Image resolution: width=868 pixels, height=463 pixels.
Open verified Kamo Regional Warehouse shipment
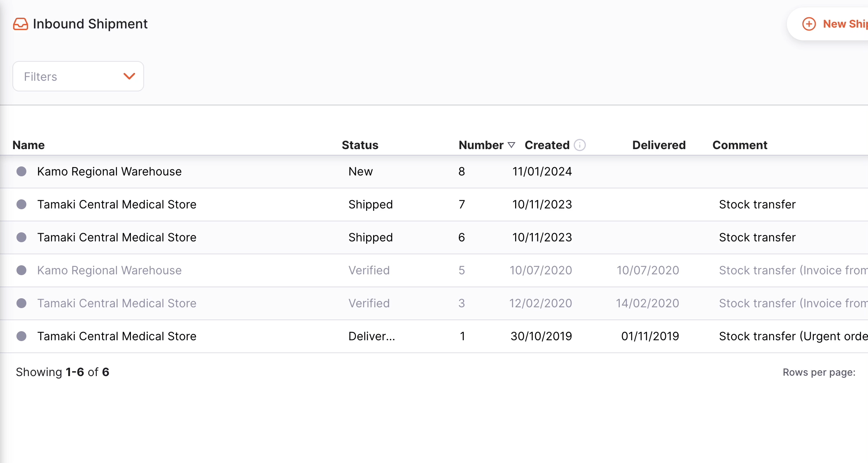pos(110,270)
